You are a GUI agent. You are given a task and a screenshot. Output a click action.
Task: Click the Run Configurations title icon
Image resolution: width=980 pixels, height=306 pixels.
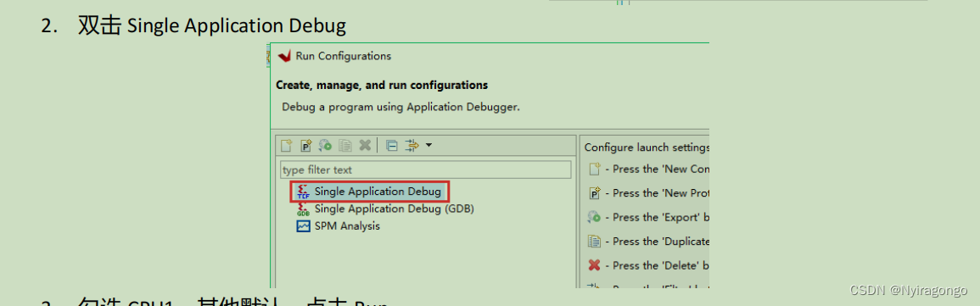(x=284, y=56)
